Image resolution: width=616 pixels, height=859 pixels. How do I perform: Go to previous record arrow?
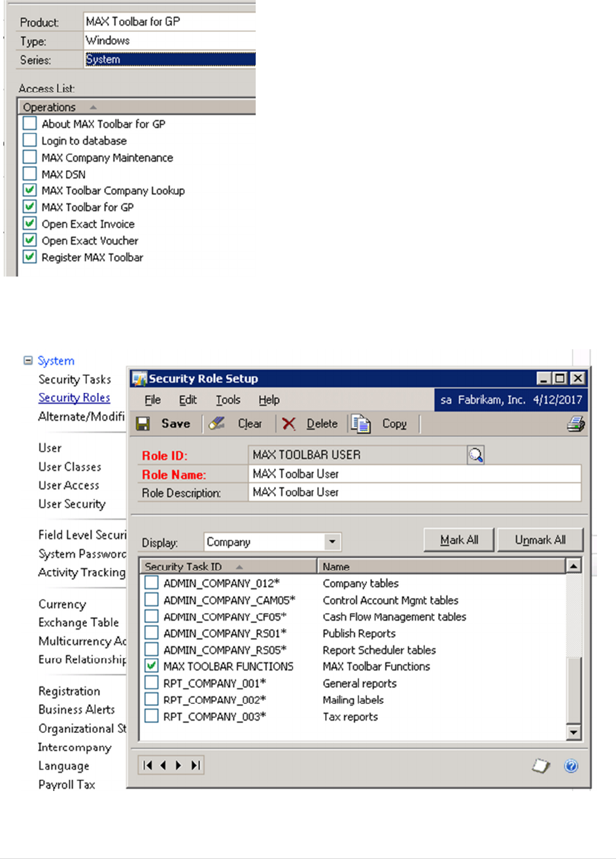(x=163, y=766)
